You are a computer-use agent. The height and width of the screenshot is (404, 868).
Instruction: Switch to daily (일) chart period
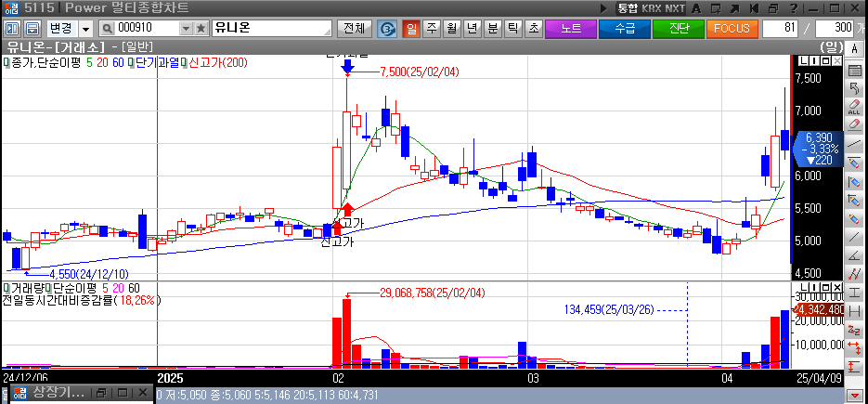[x=411, y=29]
